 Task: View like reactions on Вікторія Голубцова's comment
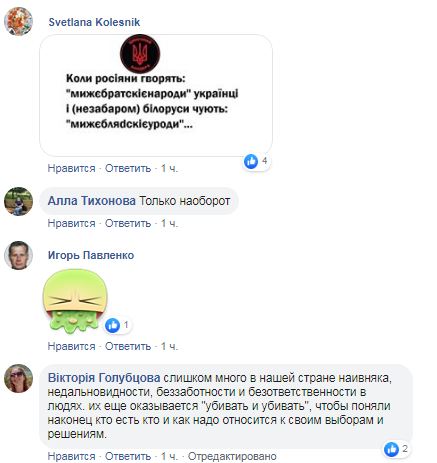[x=396, y=449]
